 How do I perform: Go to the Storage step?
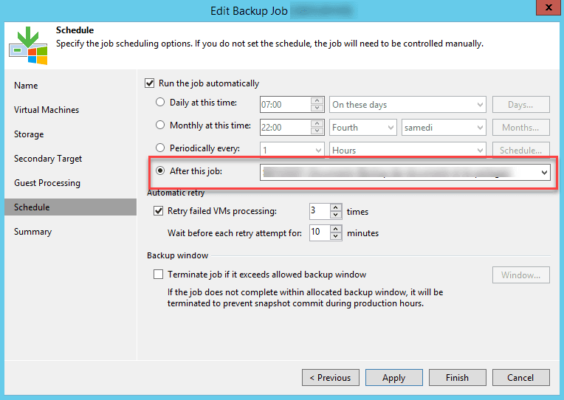pyautogui.click(x=29, y=134)
